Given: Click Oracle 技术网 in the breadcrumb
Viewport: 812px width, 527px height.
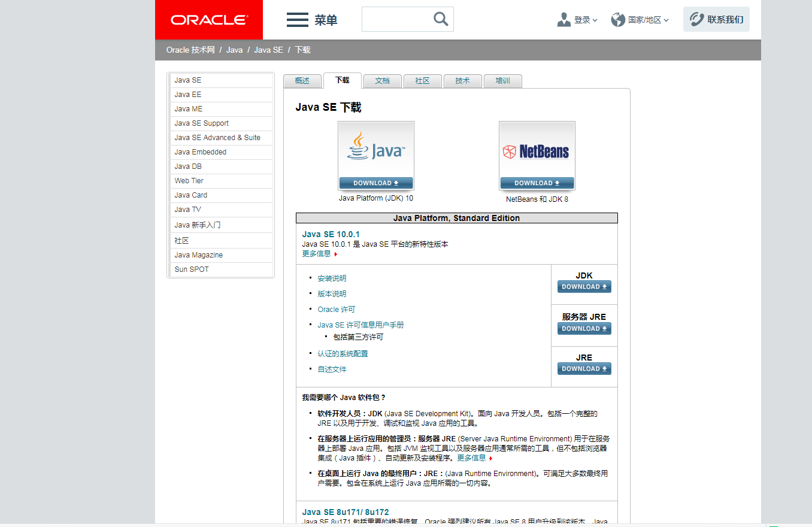Looking at the screenshot, I should [x=190, y=50].
